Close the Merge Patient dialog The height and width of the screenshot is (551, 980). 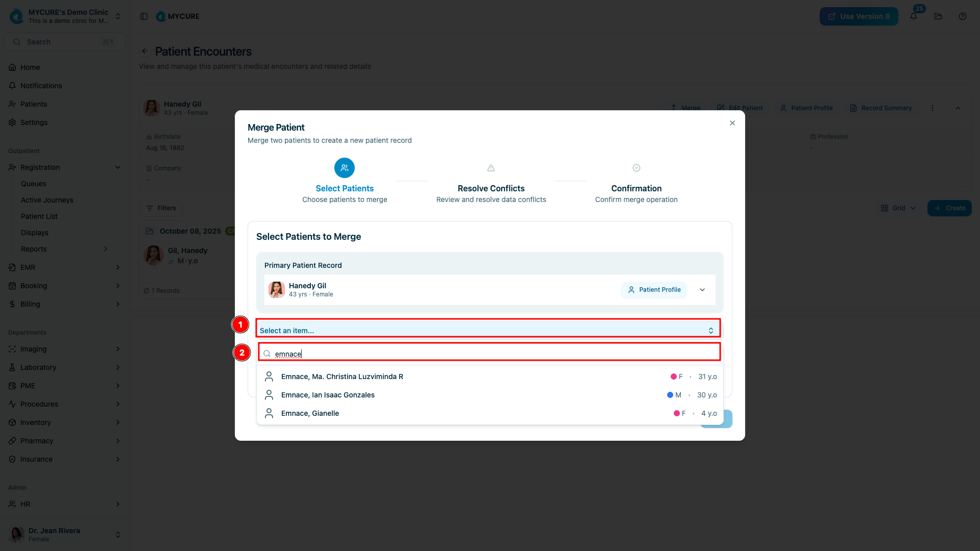(732, 123)
